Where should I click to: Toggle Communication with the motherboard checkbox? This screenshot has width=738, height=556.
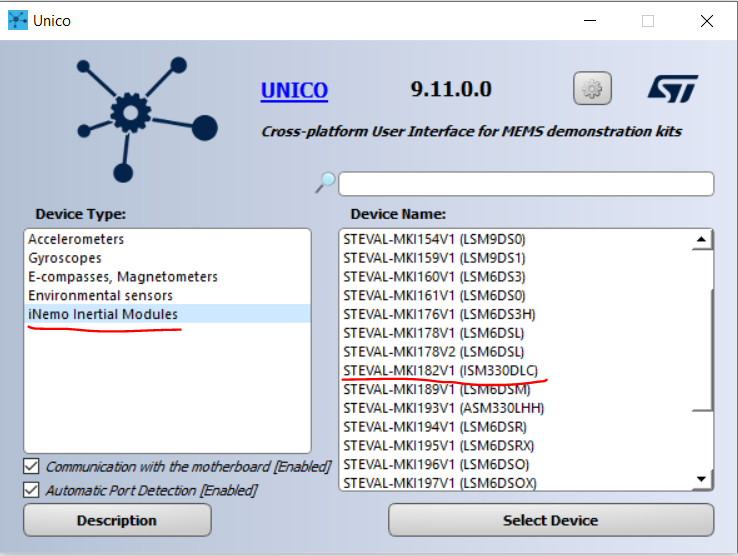pos(31,466)
